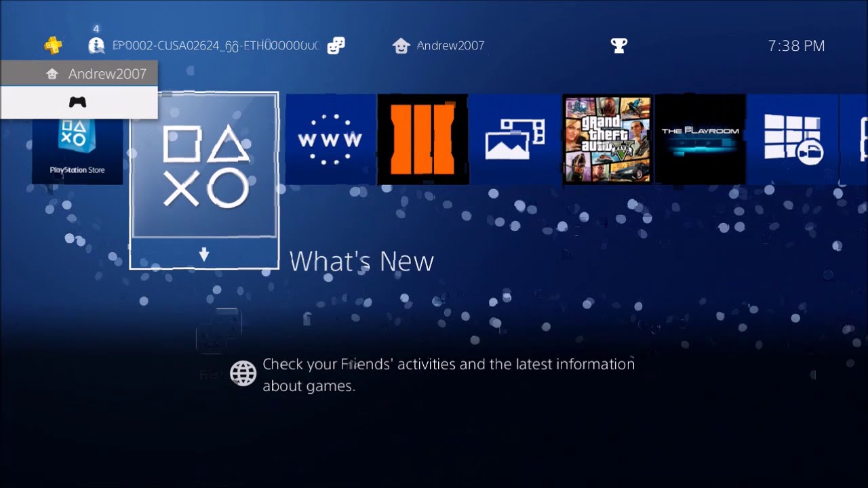Select Andrew2007 in the user popup
The width and height of the screenshot is (868, 488).
79,74
